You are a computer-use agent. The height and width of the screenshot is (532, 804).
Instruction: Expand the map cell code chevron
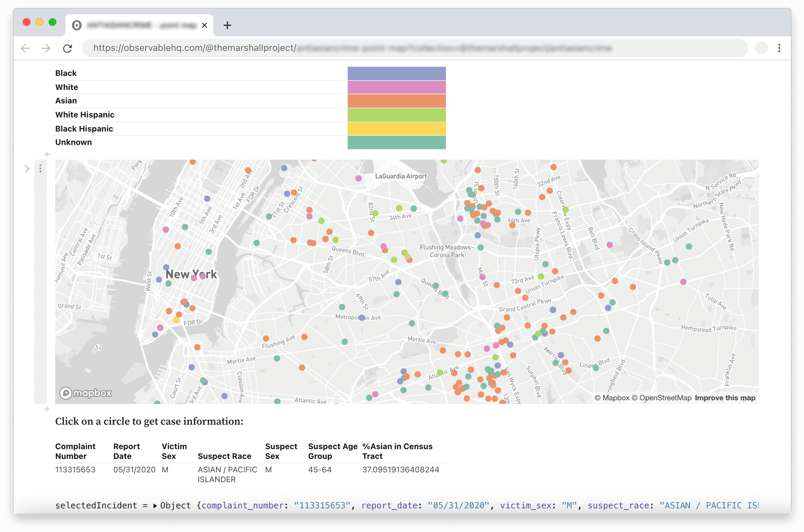tap(27, 168)
